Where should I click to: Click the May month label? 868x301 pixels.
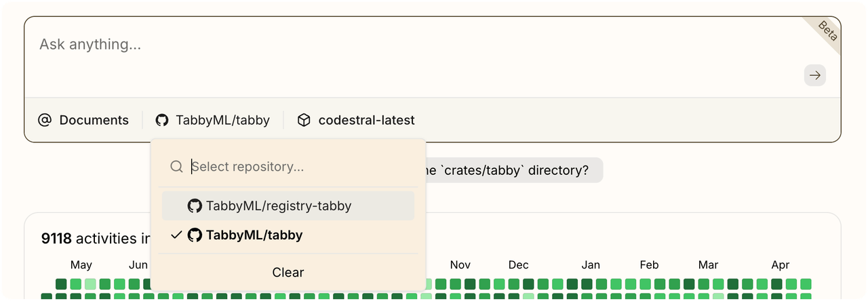coord(81,264)
